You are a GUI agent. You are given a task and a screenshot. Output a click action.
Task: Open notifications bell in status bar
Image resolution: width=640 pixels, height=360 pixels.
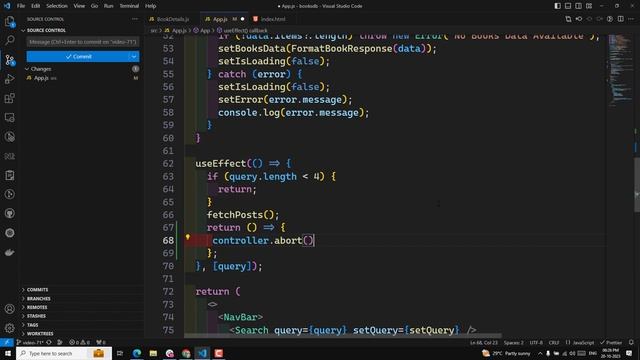coord(631,342)
